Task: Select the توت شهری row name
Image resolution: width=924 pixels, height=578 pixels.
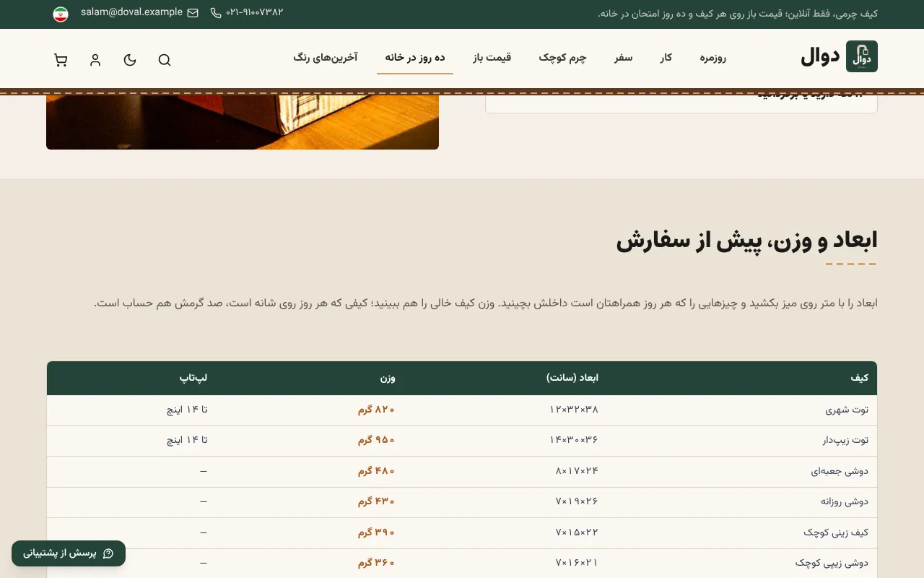Action: click(847, 410)
